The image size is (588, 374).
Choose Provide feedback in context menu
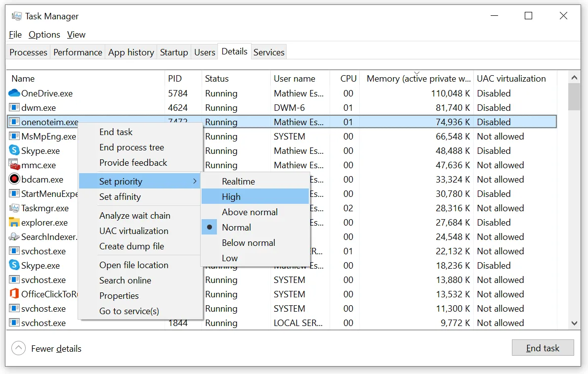tap(139, 163)
